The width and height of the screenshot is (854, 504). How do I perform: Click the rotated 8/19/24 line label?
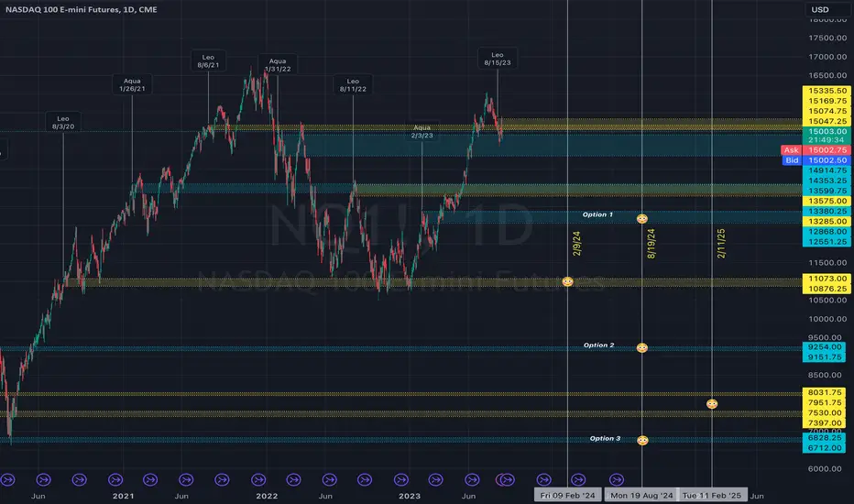[x=651, y=244]
